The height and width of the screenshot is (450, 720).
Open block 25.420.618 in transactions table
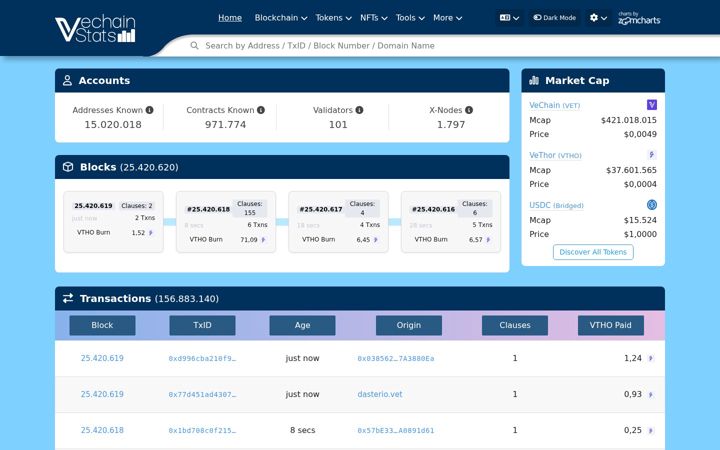point(102,430)
